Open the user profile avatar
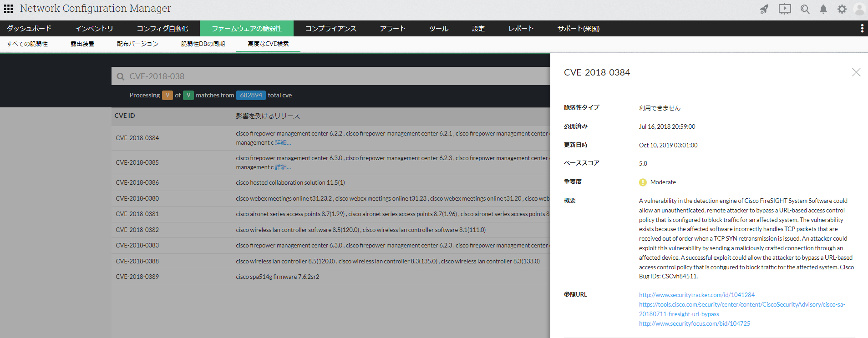 tap(860, 9)
